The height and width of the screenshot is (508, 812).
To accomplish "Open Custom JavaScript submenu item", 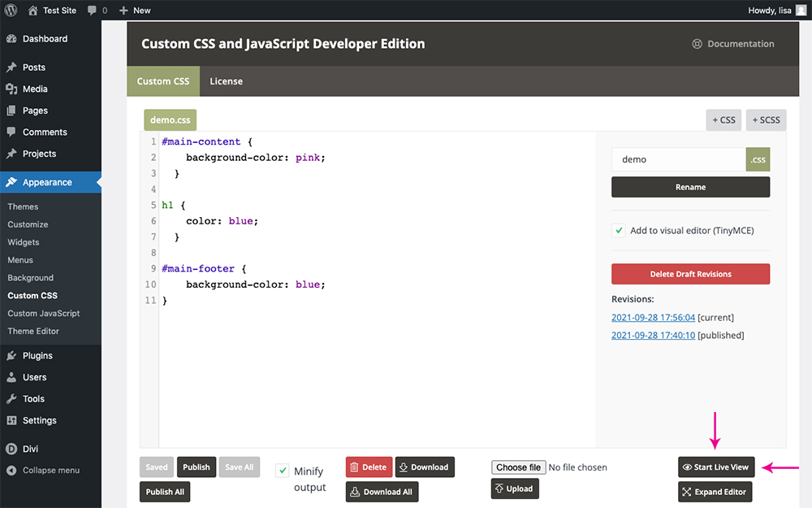I will tap(44, 314).
